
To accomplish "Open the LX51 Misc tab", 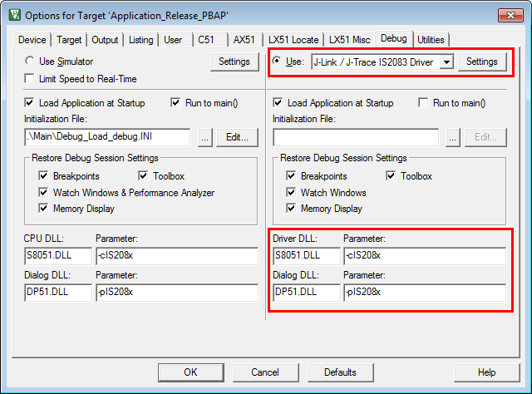I will pos(349,40).
